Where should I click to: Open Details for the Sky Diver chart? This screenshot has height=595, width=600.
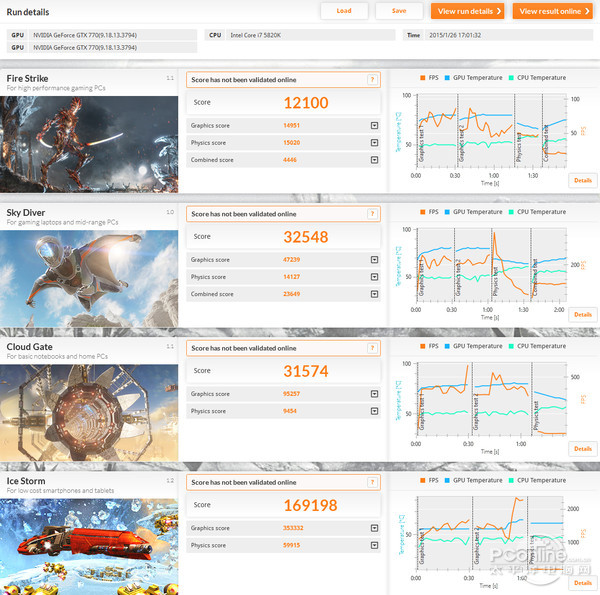(x=583, y=315)
